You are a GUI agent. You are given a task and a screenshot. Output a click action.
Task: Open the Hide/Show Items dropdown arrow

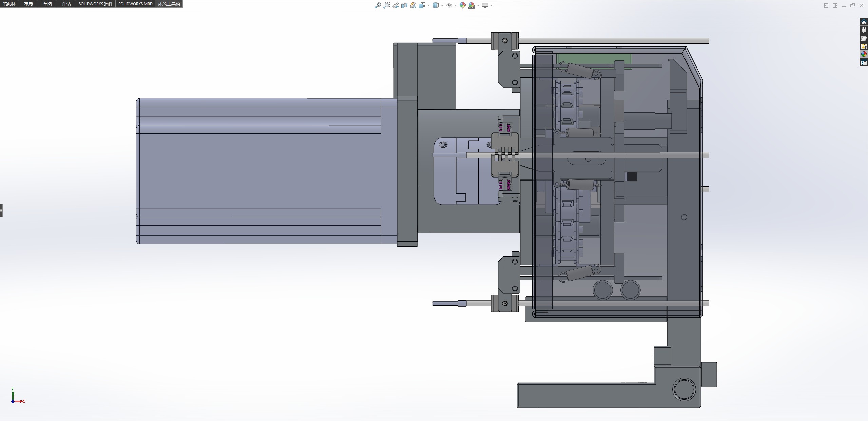tap(456, 5)
